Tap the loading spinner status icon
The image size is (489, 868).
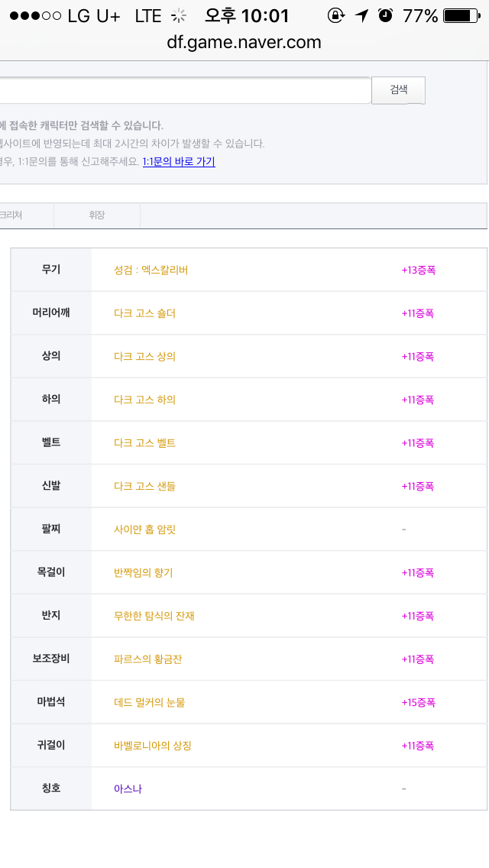coord(179,15)
